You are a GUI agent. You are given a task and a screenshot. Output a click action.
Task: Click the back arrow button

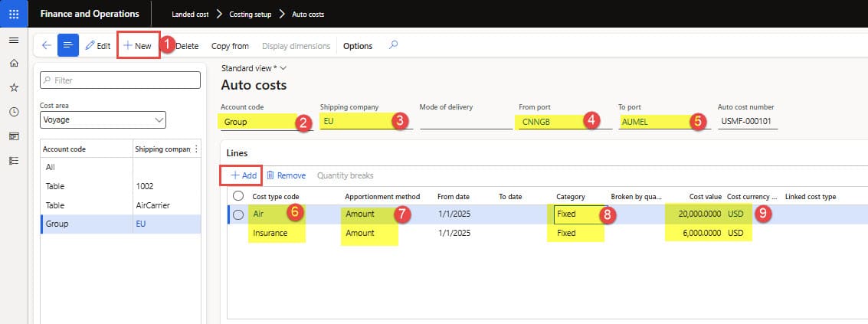pyautogui.click(x=47, y=46)
